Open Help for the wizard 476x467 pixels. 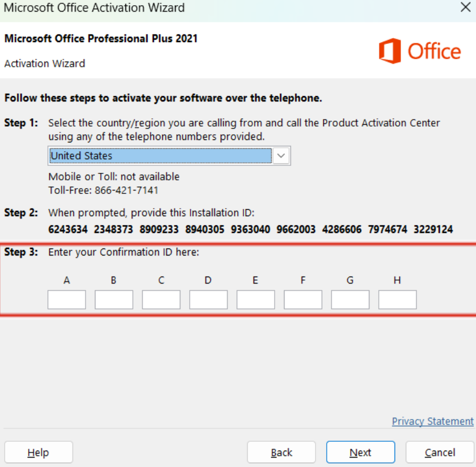pos(39,452)
